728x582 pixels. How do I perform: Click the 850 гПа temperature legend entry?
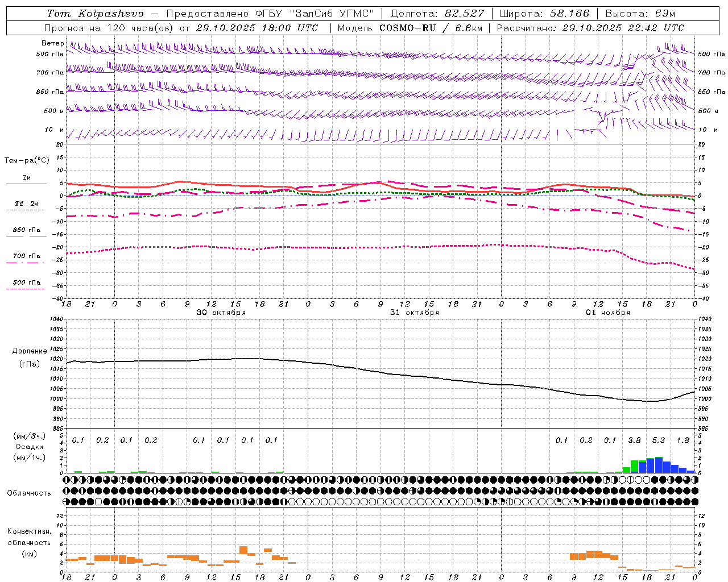(26, 230)
